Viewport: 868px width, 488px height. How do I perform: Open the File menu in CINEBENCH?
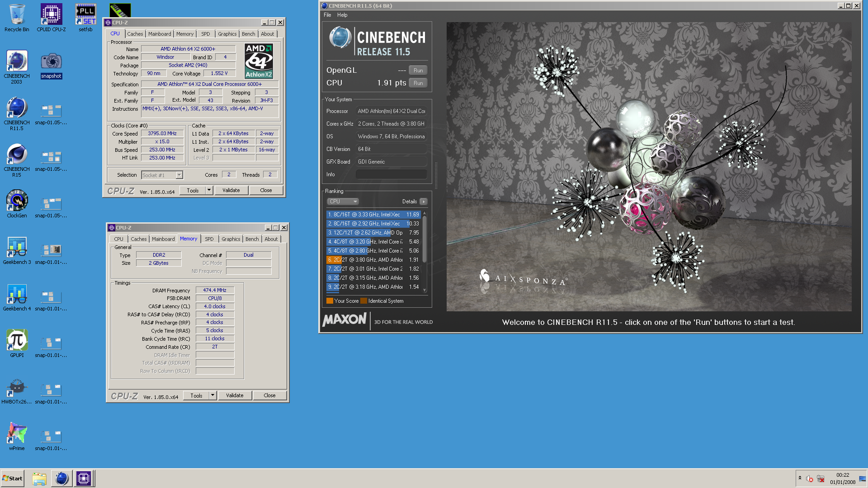pos(327,15)
